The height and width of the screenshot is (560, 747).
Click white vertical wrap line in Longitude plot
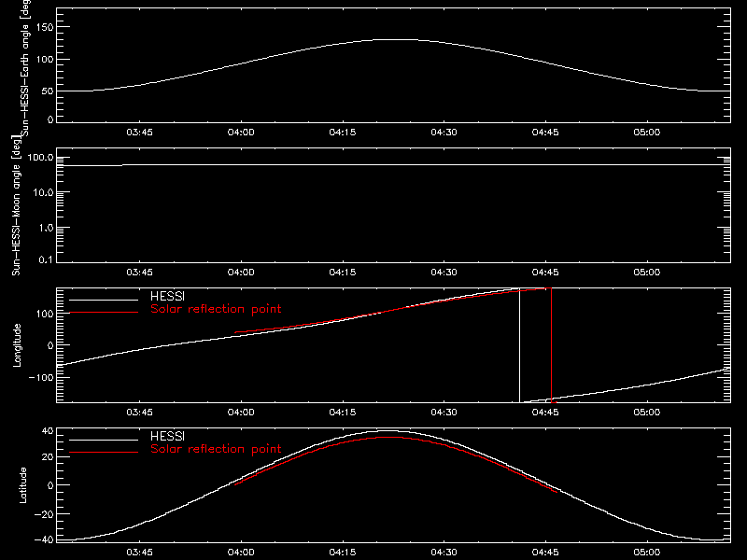[x=519, y=345]
